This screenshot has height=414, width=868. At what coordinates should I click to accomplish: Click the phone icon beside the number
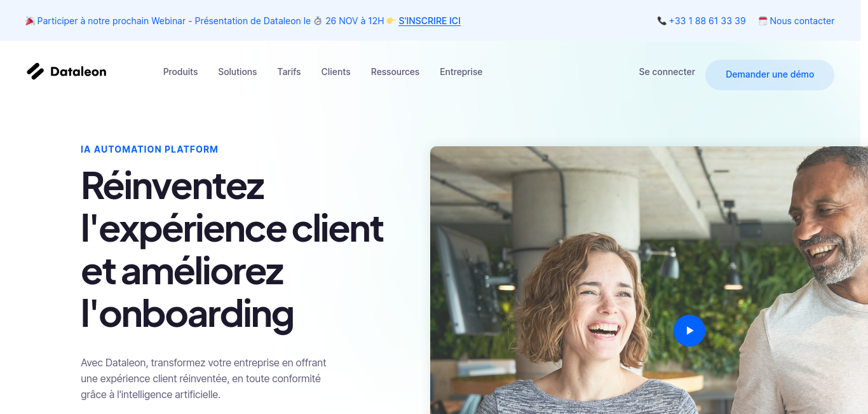click(x=661, y=21)
